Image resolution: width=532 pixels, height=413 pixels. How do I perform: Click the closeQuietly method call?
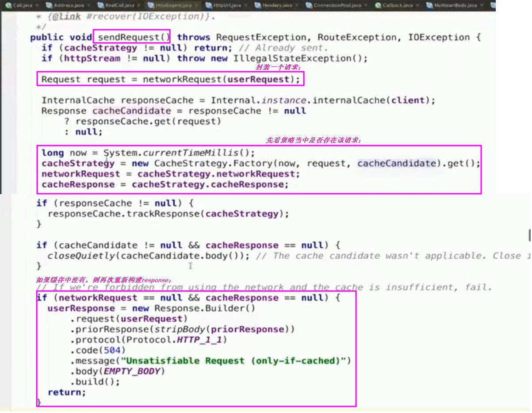(x=81, y=256)
